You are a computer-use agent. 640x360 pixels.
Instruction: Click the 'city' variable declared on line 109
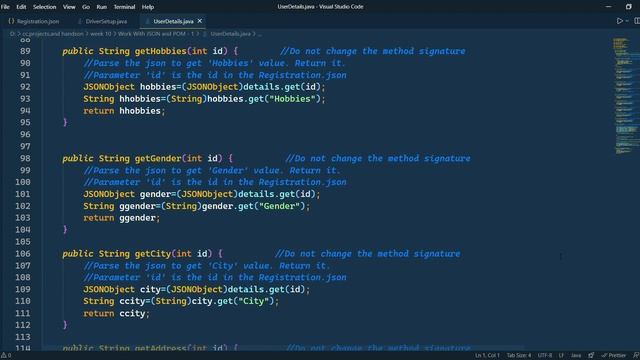150,289
